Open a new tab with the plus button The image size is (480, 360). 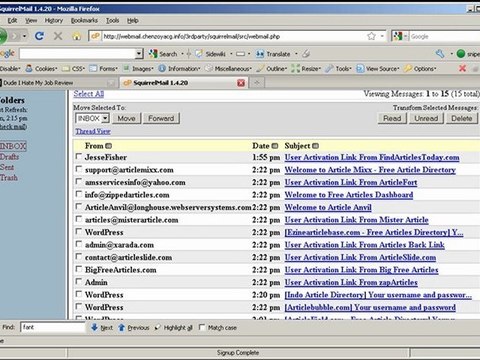pyautogui.click(x=257, y=83)
